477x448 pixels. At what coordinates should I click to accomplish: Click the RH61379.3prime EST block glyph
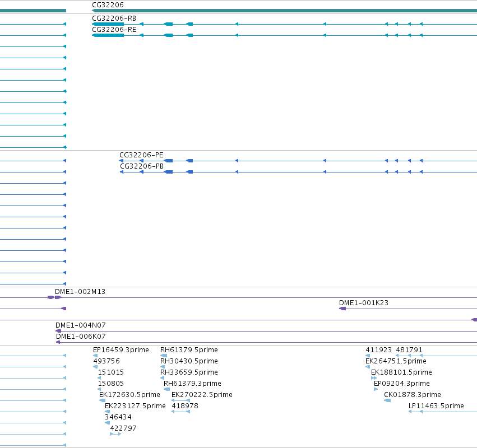[x=166, y=389]
